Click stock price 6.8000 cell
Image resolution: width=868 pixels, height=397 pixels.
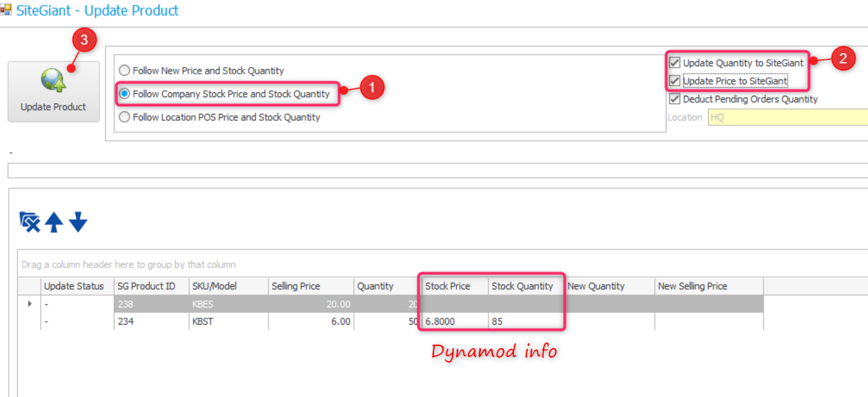point(455,321)
